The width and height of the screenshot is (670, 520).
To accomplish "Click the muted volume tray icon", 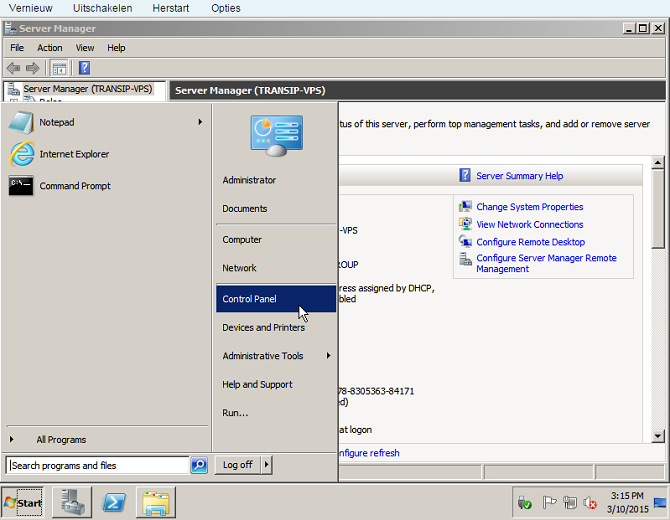I will (590, 503).
